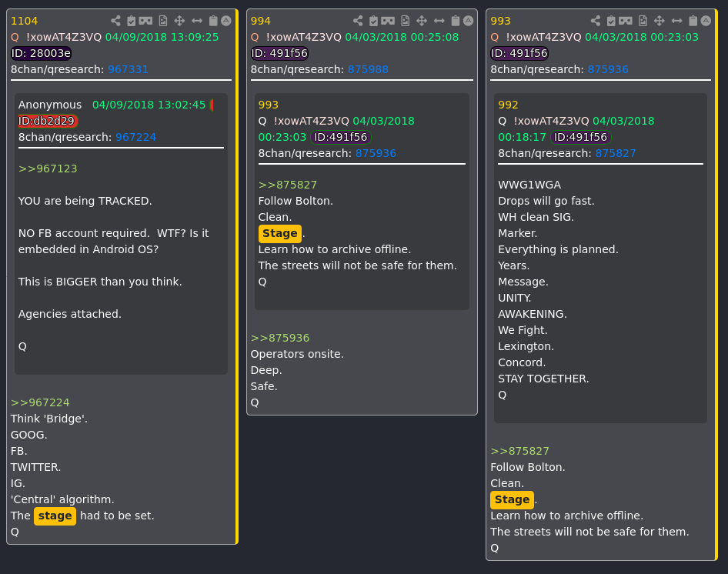Image resolution: width=728 pixels, height=574 pixels.
Task: Follow >>875827 at bottom of rightmost card
Action: tap(520, 451)
